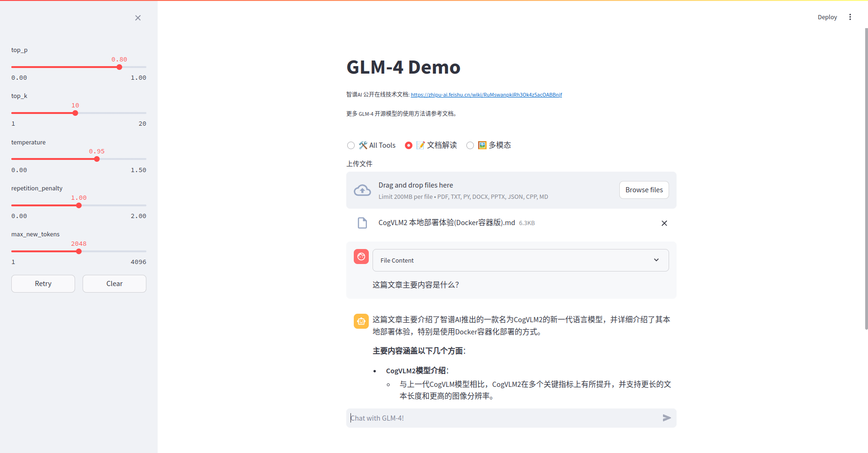The image size is (868, 453).
Task: Click the top_p slider handle
Action: pos(119,67)
